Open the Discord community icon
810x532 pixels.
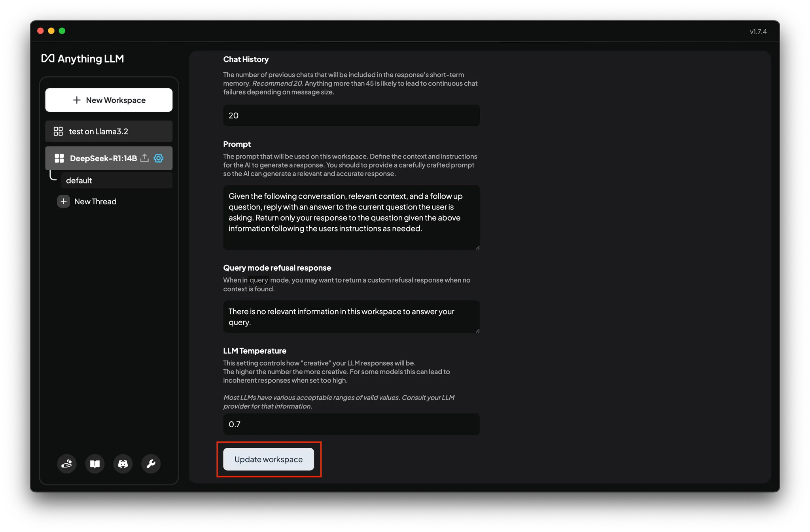(123, 464)
